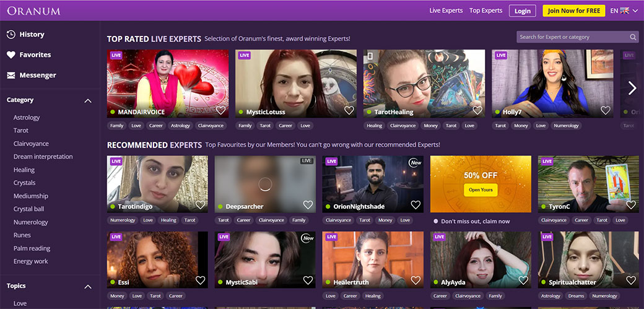Open the Favorites heart in sidebar
The image size is (644, 309).
pyautogui.click(x=11, y=55)
